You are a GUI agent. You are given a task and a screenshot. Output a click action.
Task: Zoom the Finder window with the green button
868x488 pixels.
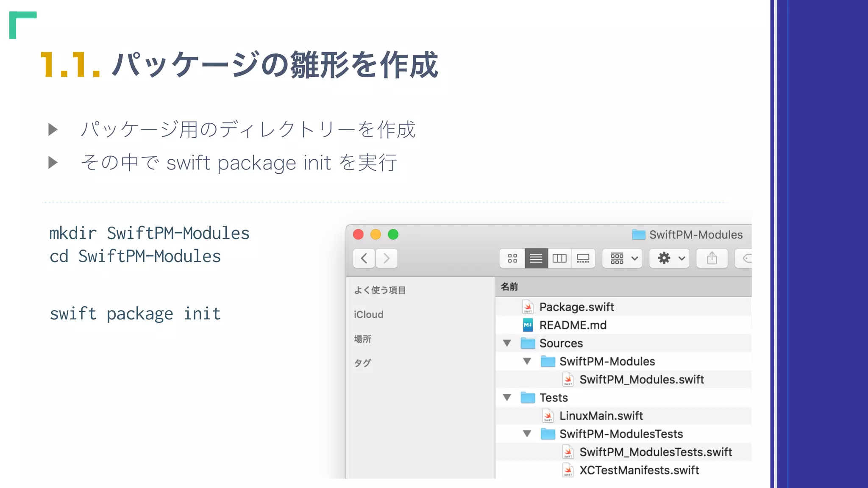pyautogui.click(x=393, y=234)
